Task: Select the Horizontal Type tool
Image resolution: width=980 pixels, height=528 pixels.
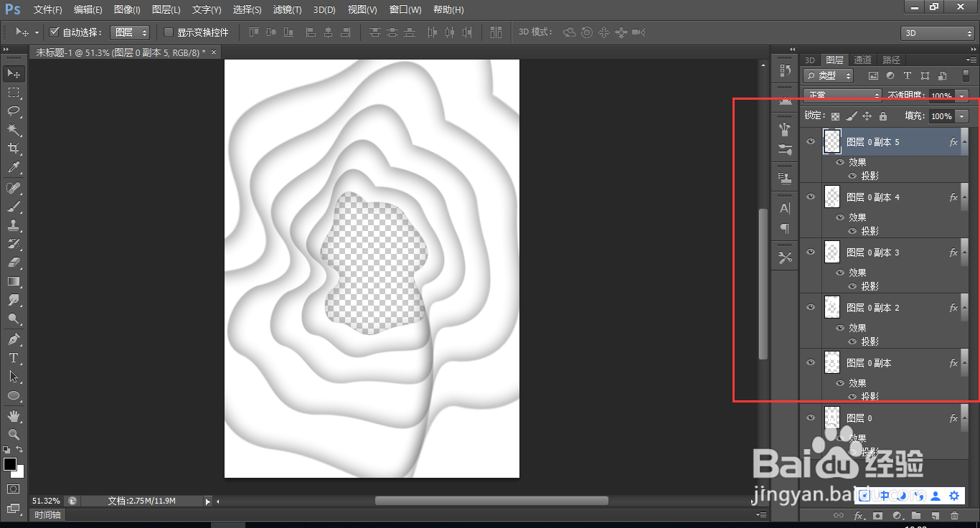Action: point(14,358)
